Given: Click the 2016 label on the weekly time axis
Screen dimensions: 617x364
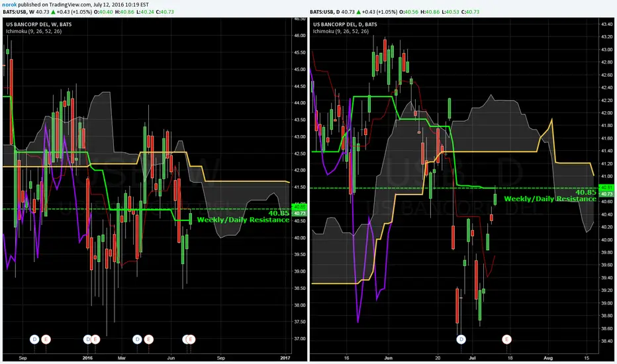Looking at the screenshot, I should [87, 357].
